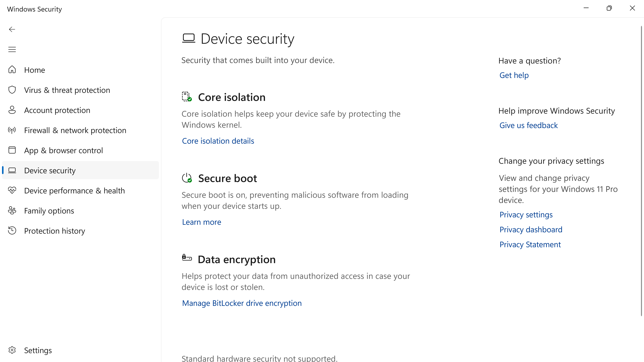Click the Get help link

514,75
